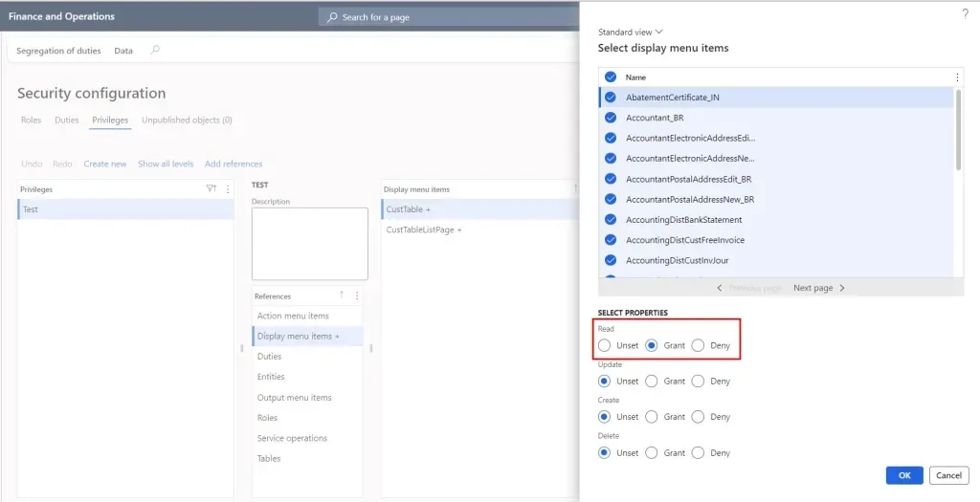This screenshot has width=980, height=502.
Task: Uncheck AccountingDistBankStatement checkmark
Action: pyautogui.click(x=611, y=220)
